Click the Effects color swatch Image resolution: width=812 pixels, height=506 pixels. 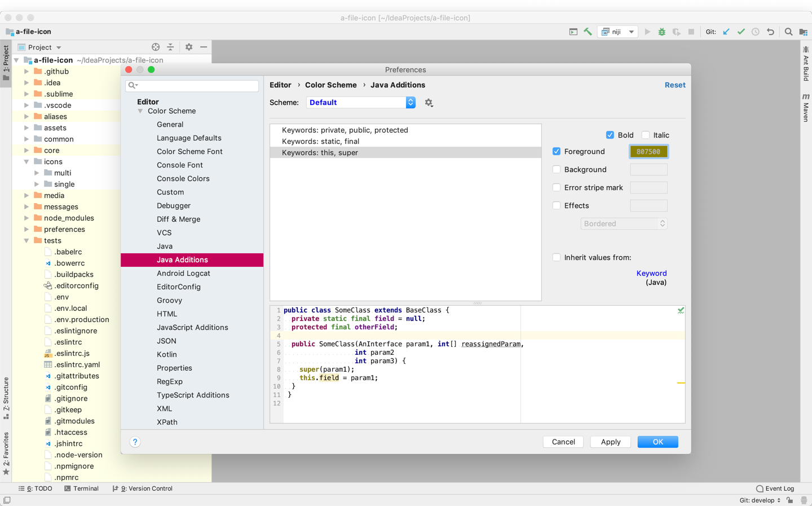tap(648, 205)
